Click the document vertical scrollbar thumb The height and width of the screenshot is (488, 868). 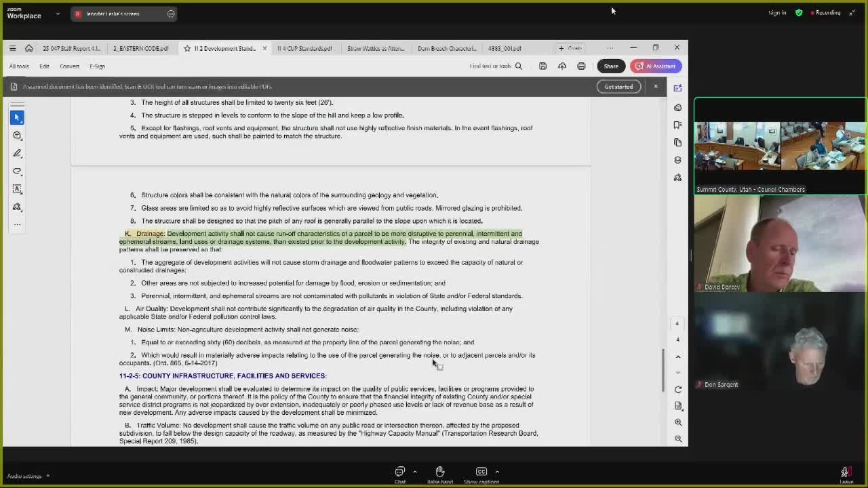tap(663, 369)
